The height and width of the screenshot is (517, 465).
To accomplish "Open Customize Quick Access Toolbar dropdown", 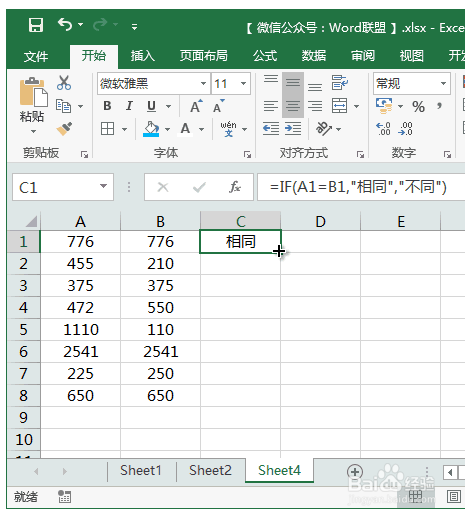I will tap(134, 27).
